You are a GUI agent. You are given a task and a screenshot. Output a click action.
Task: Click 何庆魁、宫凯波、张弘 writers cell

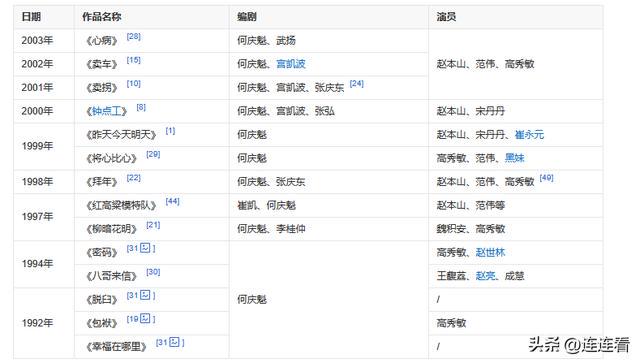[329, 111]
